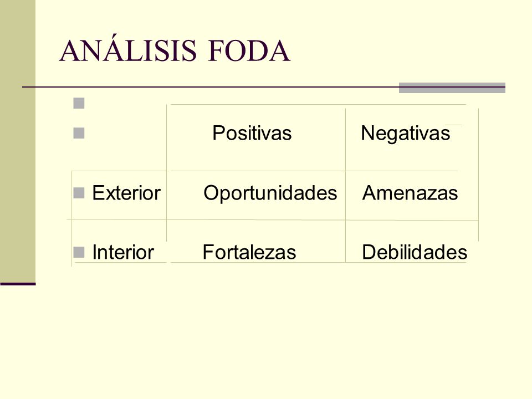Viewport: 532px width, 399px height.
Task: Click the empty top-left table cell
Action: [x=119, y=137]
